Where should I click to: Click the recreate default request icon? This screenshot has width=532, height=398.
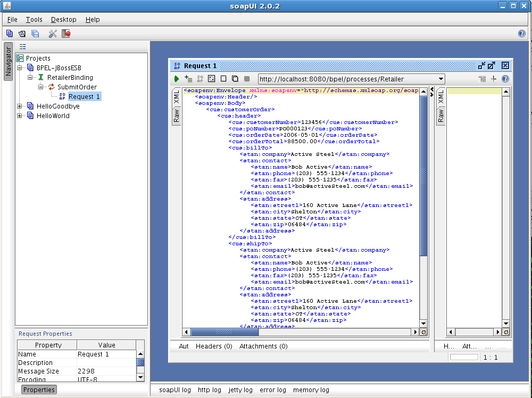tap(212, 79)
